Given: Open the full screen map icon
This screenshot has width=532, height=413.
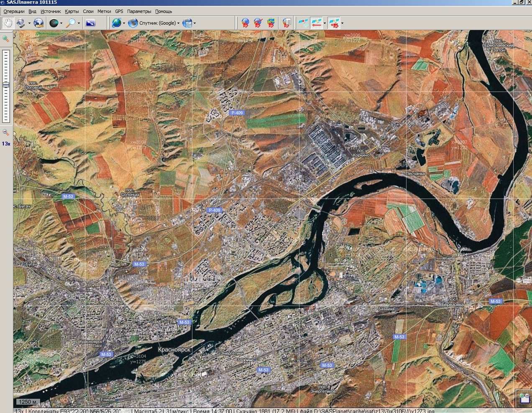Looking at the screenshot, I should point(90,23).
